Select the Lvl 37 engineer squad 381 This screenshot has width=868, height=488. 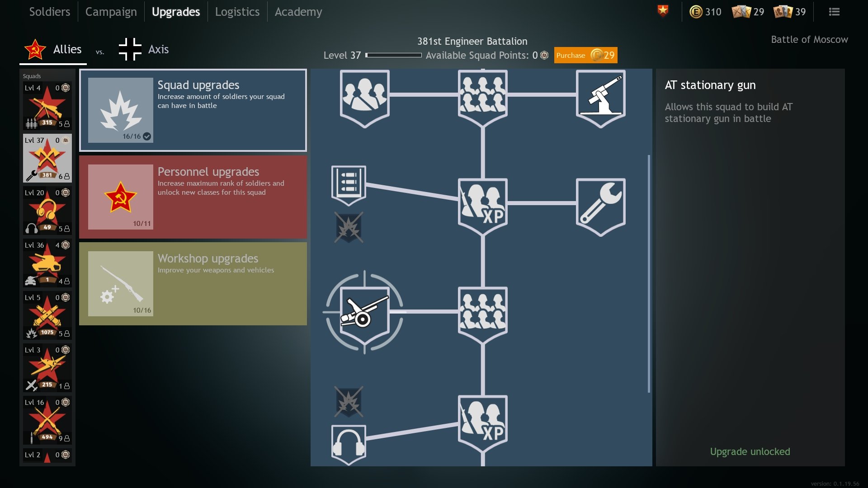(x=47, y=158)
